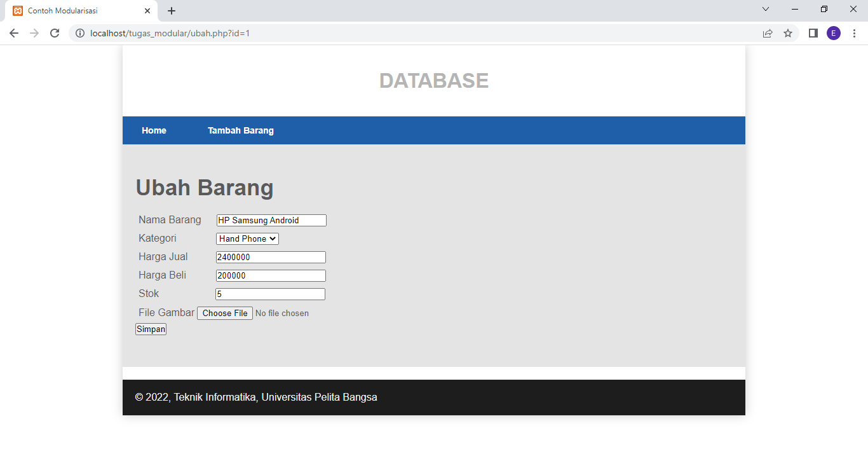
Task: Open the share icon in address bar
Action: (767, 33)
